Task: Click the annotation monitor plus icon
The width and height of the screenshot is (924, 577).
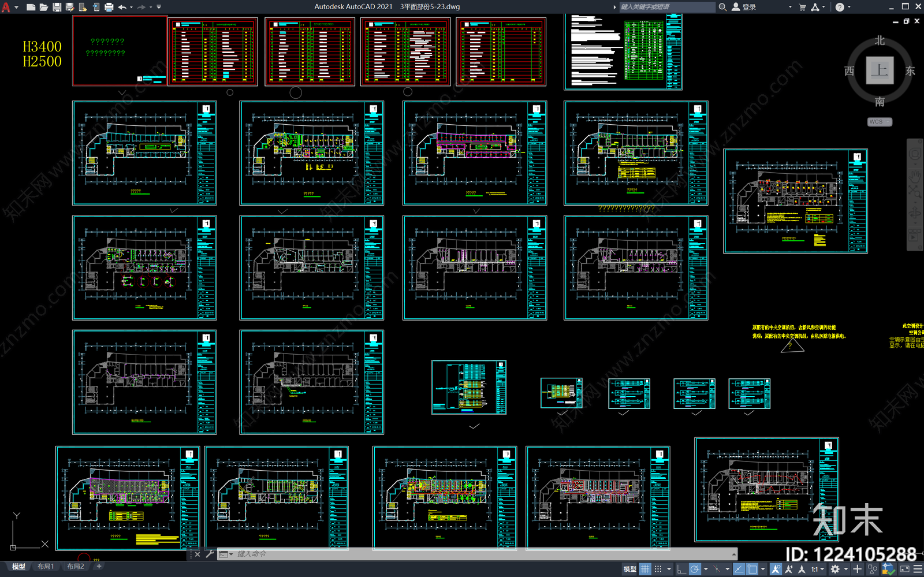Action: tap(858, 569)
